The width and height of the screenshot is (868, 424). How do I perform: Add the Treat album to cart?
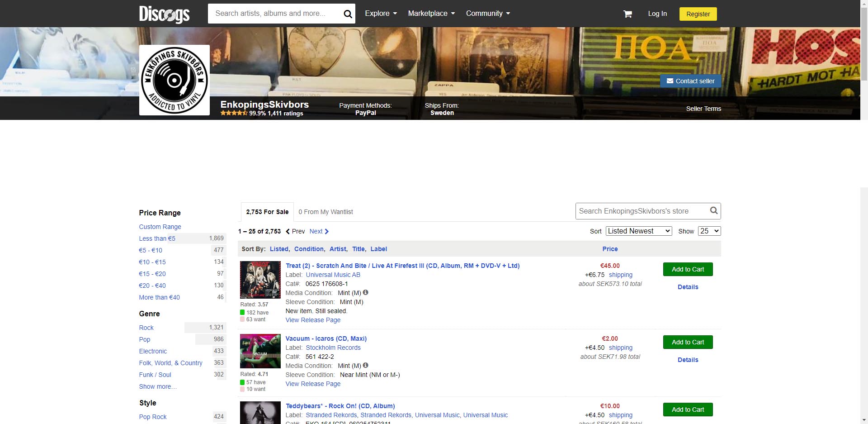(688, 269)
